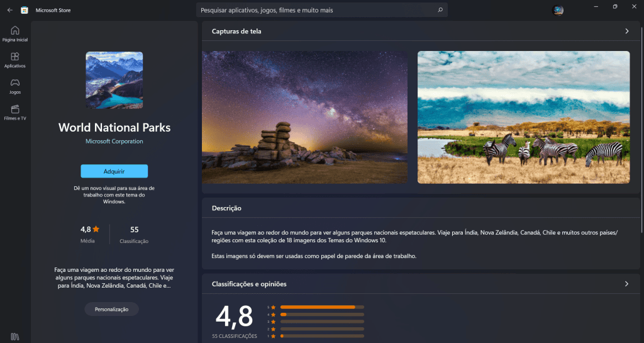
Task: Minimize the Microsoft Store window
Action: coord(596,6)
